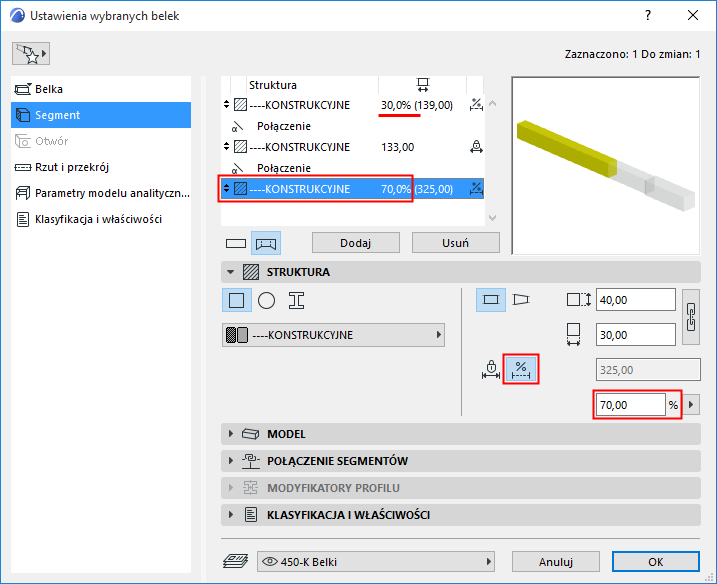Click the Archicad logo in title bar

point(17,16)
